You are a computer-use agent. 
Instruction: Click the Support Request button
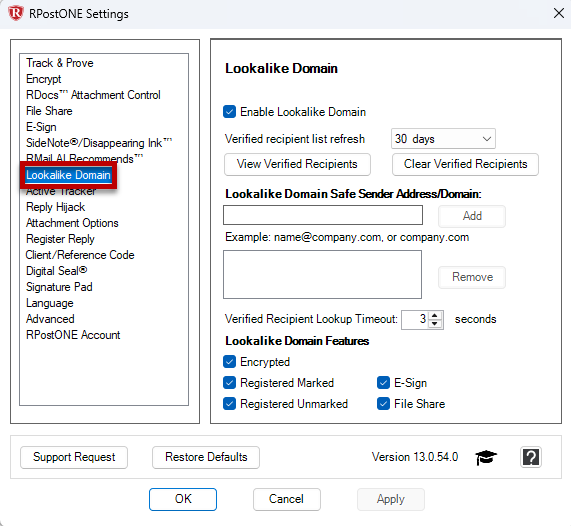pyautogui.click(x=74, y=457)
